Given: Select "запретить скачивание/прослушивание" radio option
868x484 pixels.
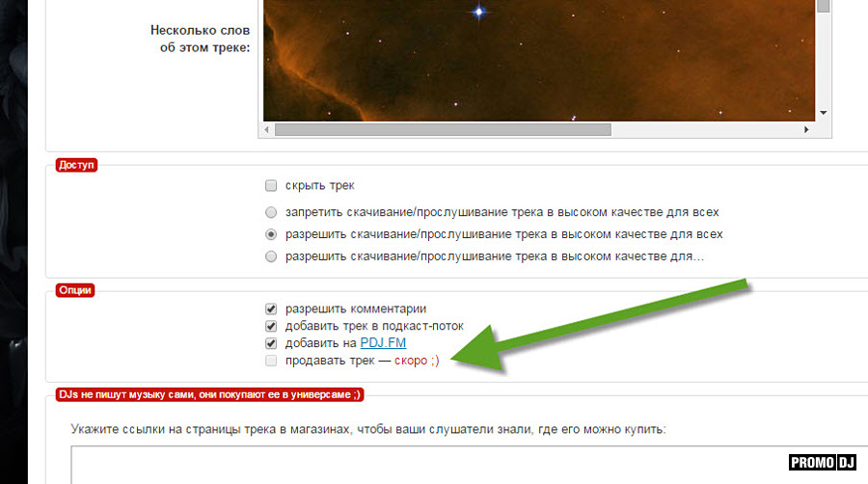Looking at the screenshot, I should pyautogui.click(x=271, y=212).
